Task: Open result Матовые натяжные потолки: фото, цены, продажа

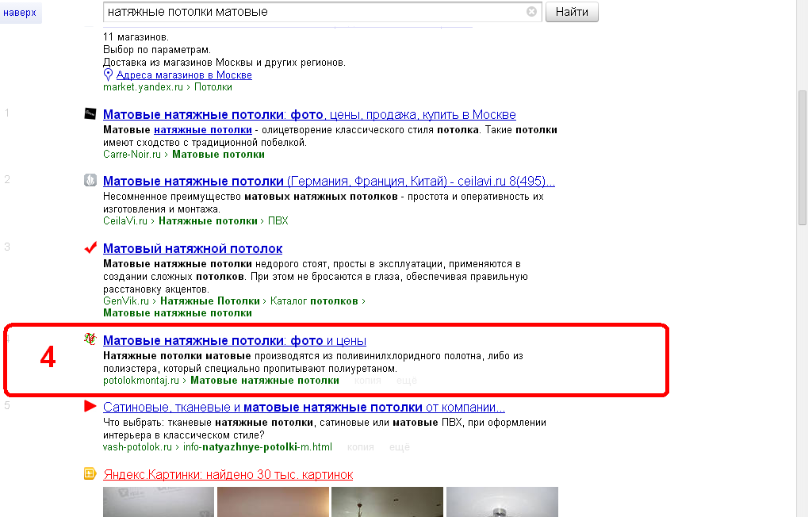Action: (309, 114)
